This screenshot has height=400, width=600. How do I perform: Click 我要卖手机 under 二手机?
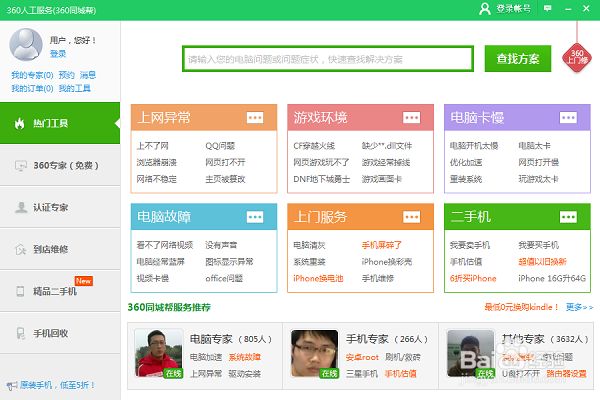[470, 245]
